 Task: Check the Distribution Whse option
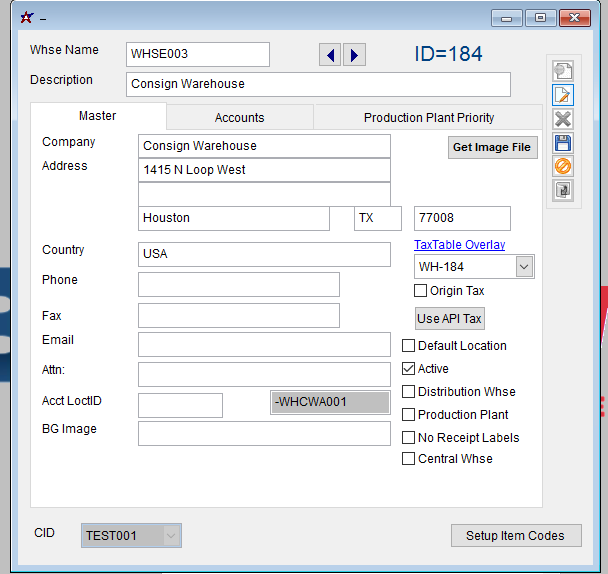[x=409, y=392]
